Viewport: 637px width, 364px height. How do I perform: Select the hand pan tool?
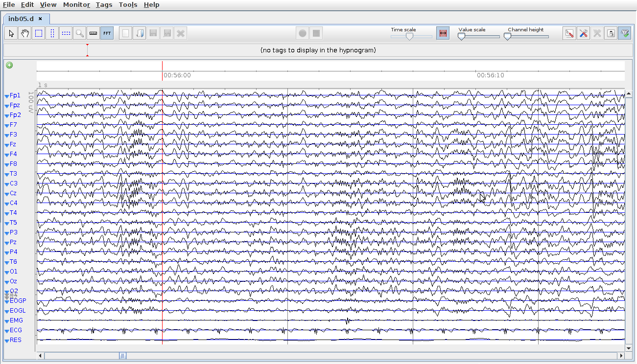click(25, 33)
